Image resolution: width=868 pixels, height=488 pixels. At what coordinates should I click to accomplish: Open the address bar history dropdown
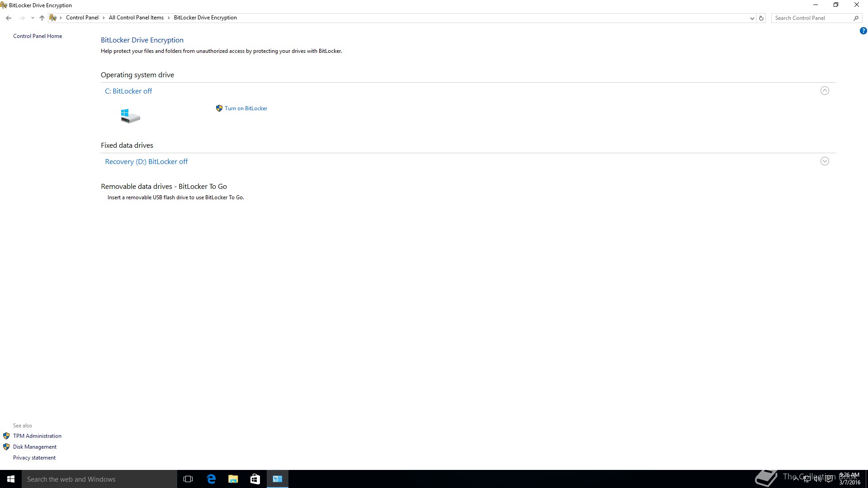[752, 19]
